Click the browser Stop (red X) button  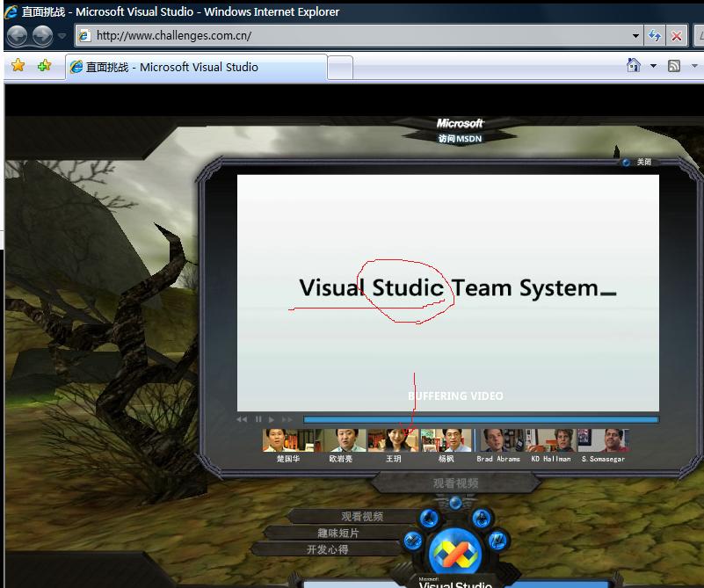point(677,36)
